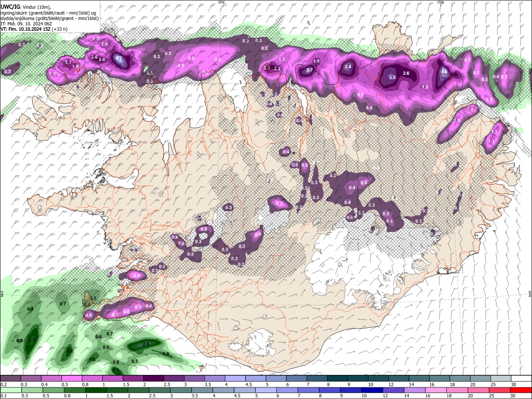Click the 15W longitude label
Screen dimensions: 532x399
coord(440,2)
